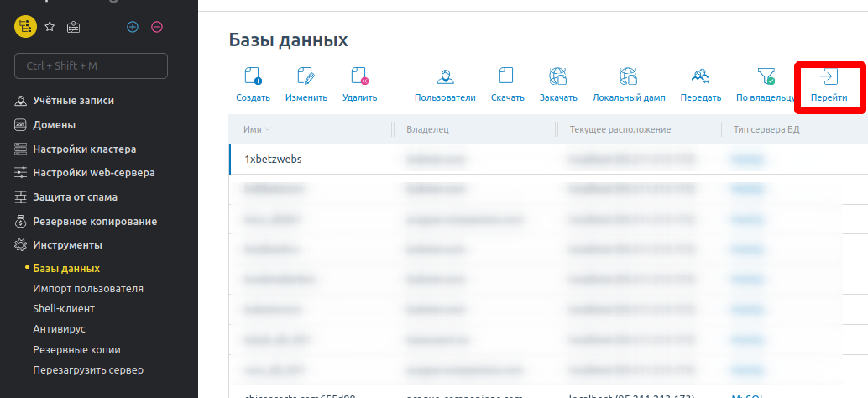Screen dimensions: 868x398
Task: Focus the Ctrl + Shift + M search field
Action: 91,65
